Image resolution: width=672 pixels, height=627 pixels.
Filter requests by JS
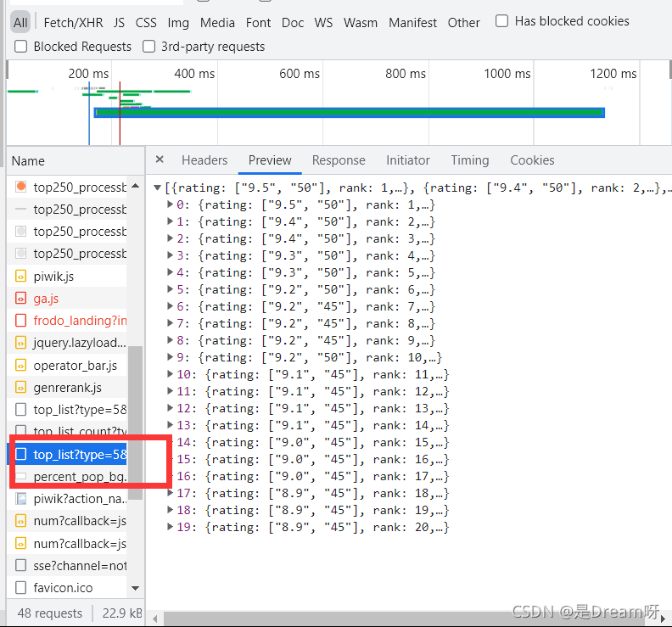[119, 22]
